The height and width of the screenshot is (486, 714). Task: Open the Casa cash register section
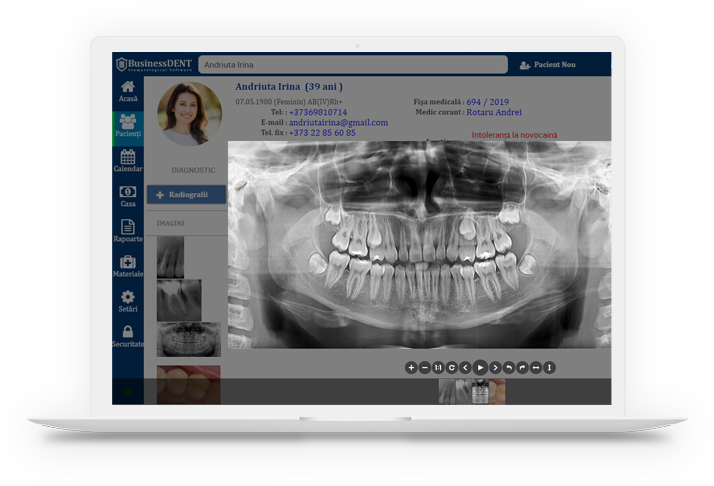[x=128, y=196]
